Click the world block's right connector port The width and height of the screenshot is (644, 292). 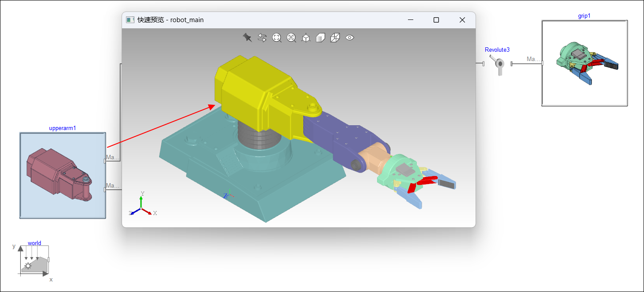(49, 259)
